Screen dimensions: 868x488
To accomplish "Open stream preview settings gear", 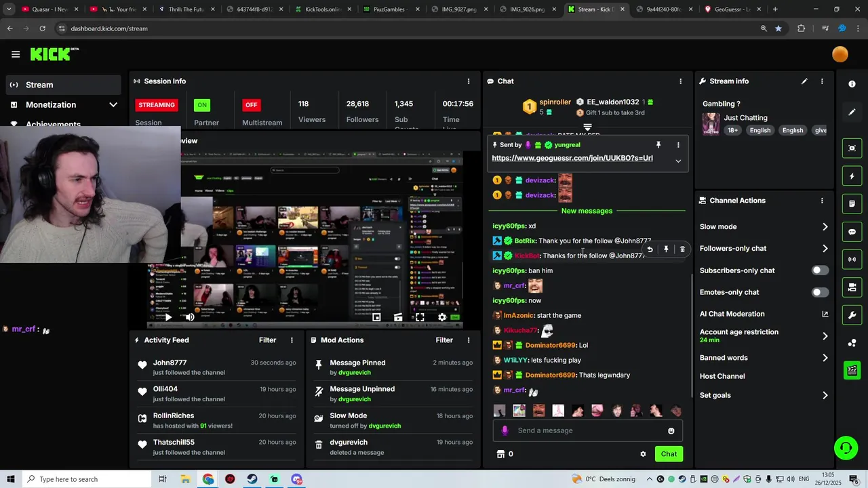I will click(x=442, y=317).
